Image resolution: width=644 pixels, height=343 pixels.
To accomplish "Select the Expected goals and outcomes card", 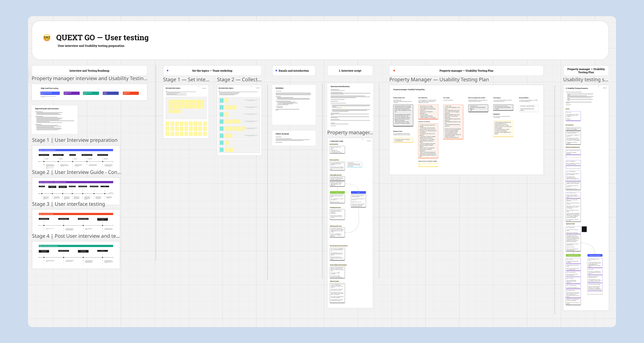I will [55, 119].
